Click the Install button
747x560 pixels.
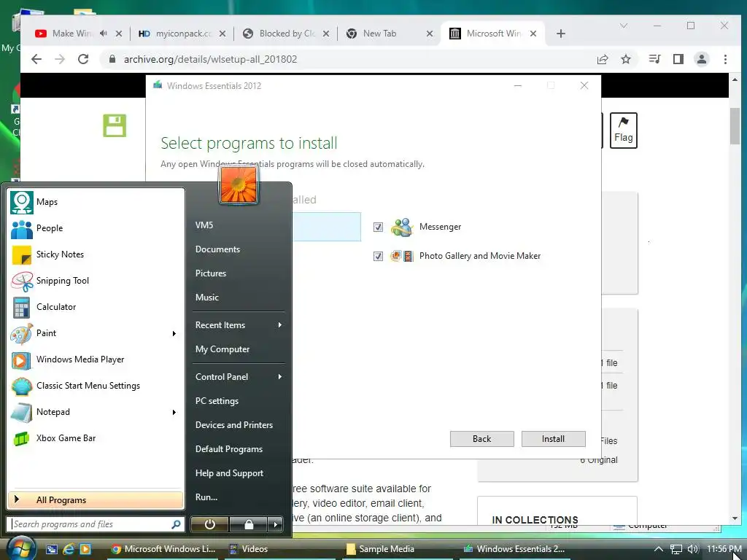pos(553,439)
